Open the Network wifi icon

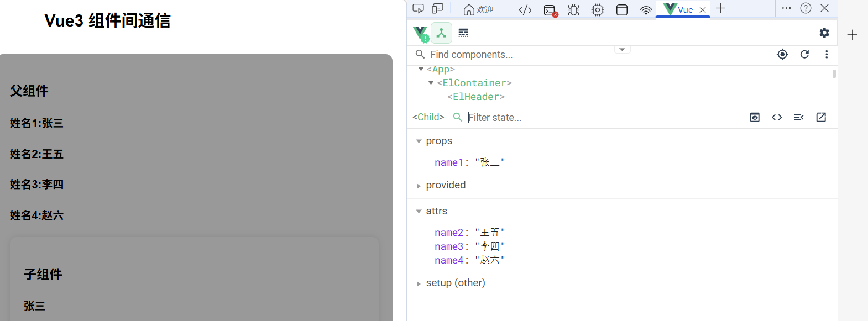[x=646, y=9]
